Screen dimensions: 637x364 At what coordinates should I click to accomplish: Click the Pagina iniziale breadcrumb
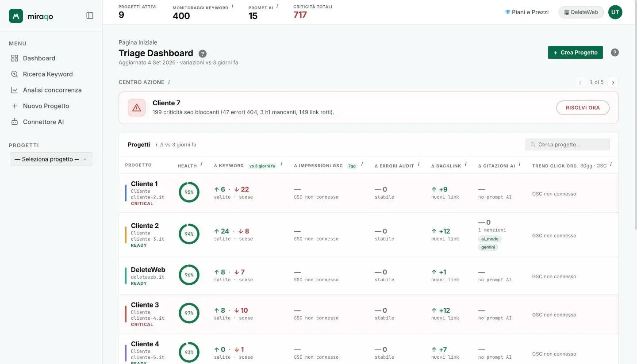138,42
